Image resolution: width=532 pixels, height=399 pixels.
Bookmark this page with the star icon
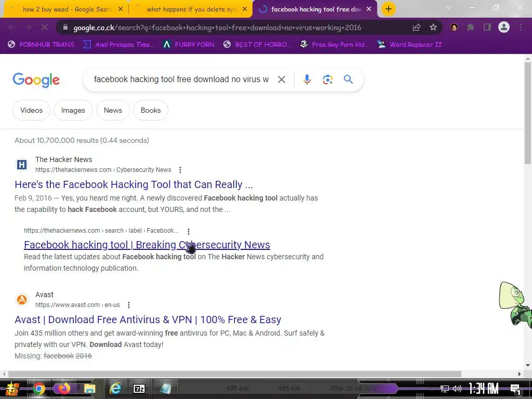click(433, 28)
